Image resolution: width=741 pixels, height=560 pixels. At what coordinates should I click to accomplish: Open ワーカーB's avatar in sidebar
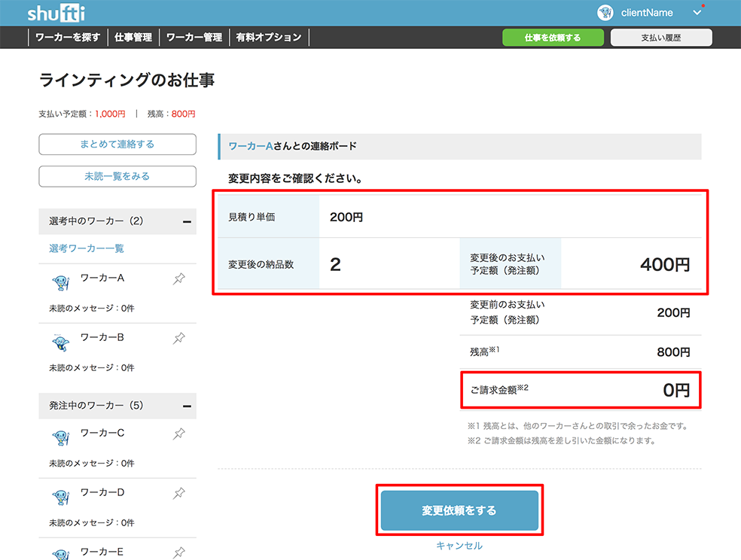point(61,342)
